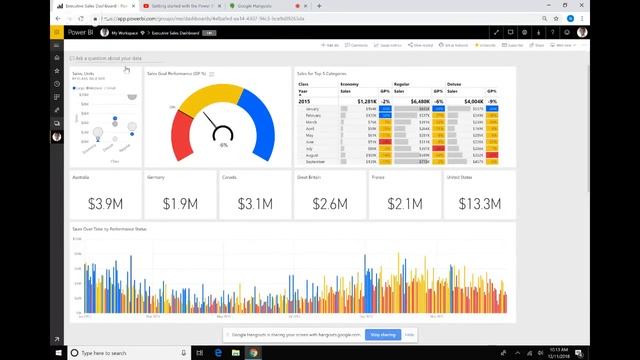This screenshot has width=640, height=360.
Task: Click View related in dashboard toolbar
Action: (x=420, y=45)
